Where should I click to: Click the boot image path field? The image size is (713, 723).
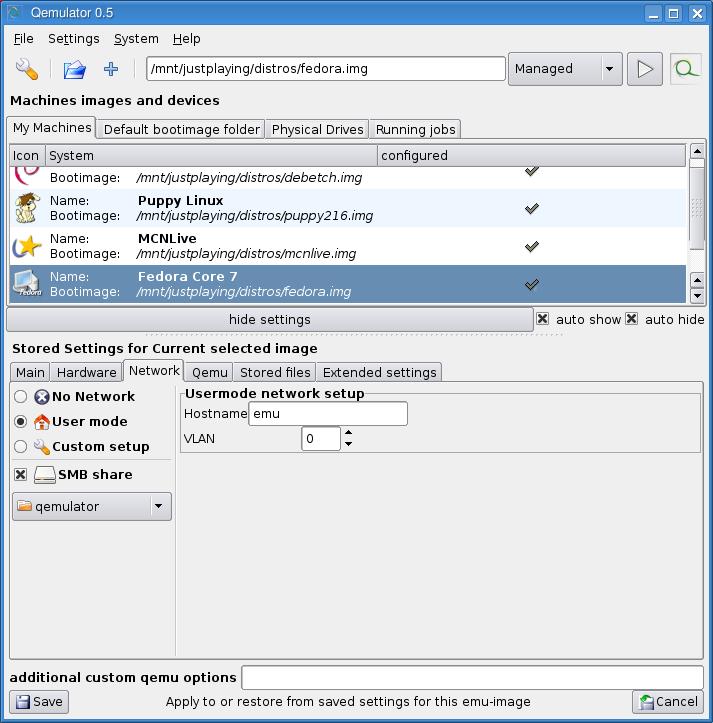326,69
